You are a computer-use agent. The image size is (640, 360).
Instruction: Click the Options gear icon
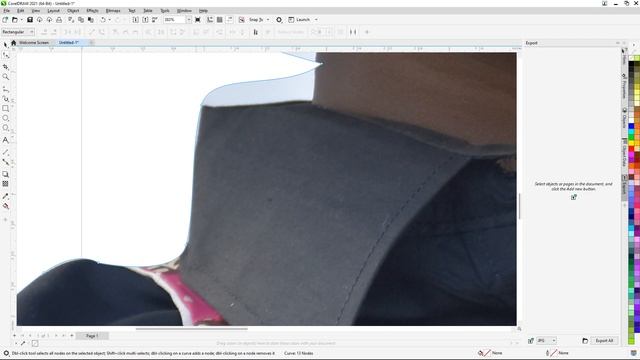click(x=279, y=20)
